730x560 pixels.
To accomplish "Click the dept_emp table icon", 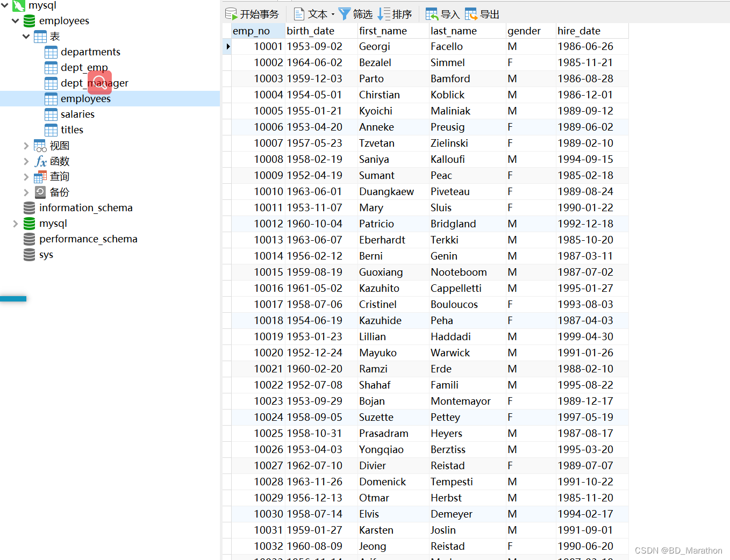I will (x=51, y=68).
